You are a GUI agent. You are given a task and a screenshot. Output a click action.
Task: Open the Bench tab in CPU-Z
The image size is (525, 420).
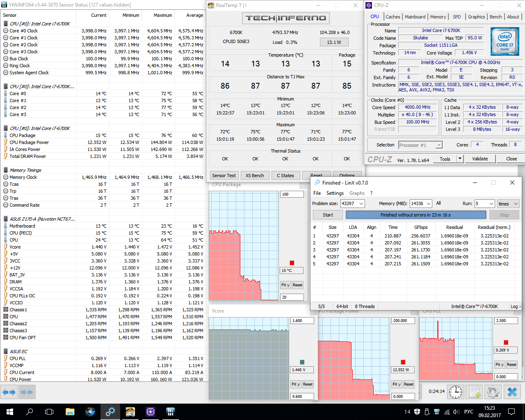click(x=495, y=17)
